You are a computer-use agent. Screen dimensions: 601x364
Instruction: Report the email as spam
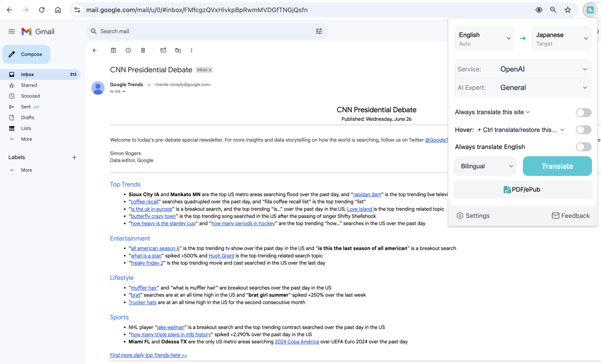point(128,50)
